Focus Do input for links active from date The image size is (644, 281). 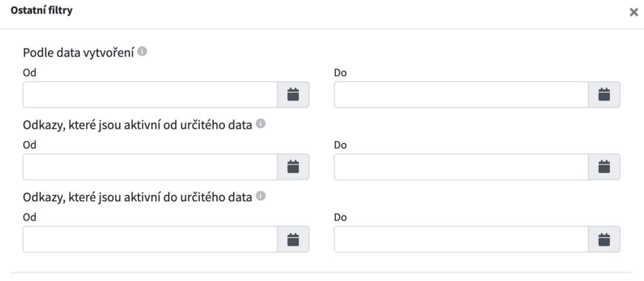coord(461,167)
